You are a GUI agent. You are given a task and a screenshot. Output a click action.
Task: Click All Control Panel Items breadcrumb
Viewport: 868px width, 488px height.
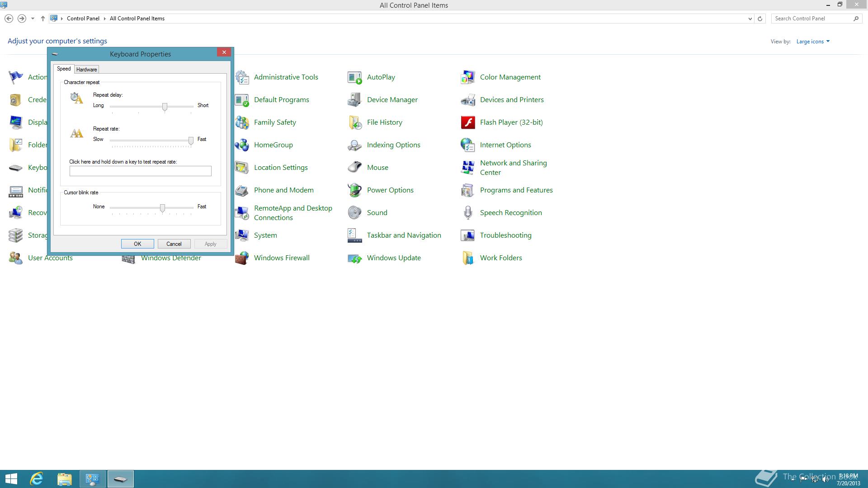click(137, 19)
